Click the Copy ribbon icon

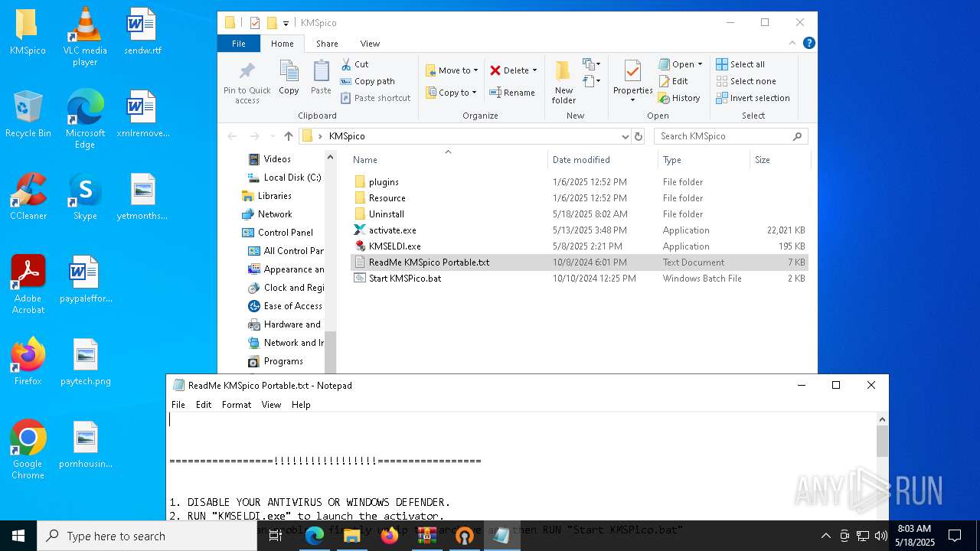point(289,78)
